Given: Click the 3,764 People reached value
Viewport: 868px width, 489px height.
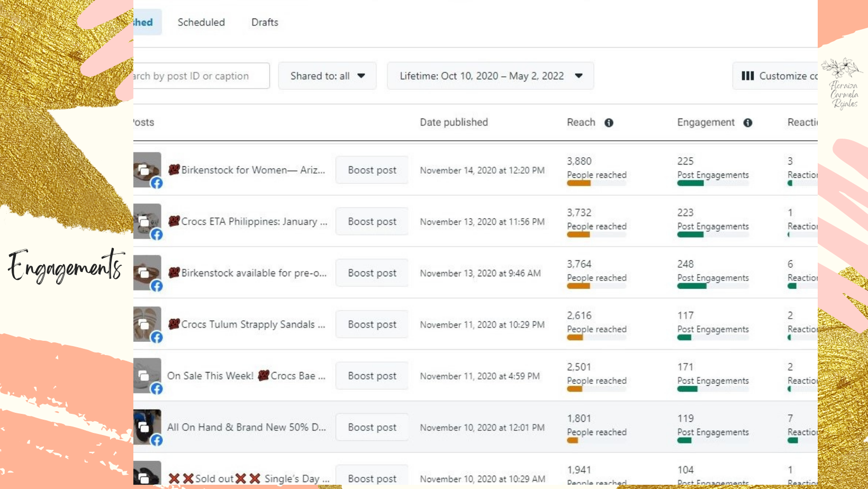Looking at the screenshot, I should (x=580, y=264).
